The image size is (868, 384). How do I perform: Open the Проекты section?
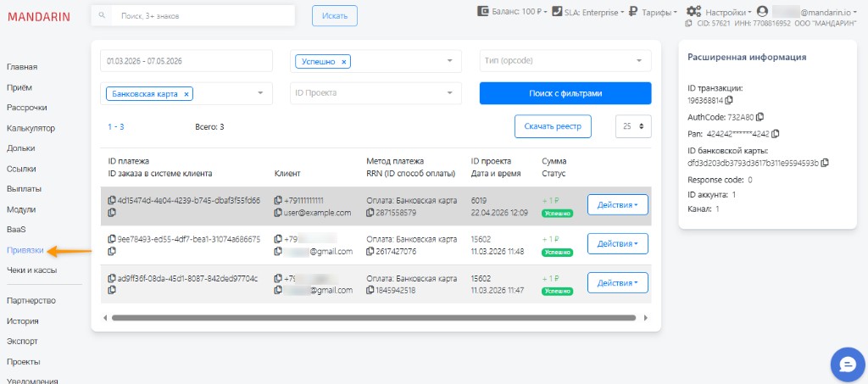pyautogui.click(x=23, y=362)
